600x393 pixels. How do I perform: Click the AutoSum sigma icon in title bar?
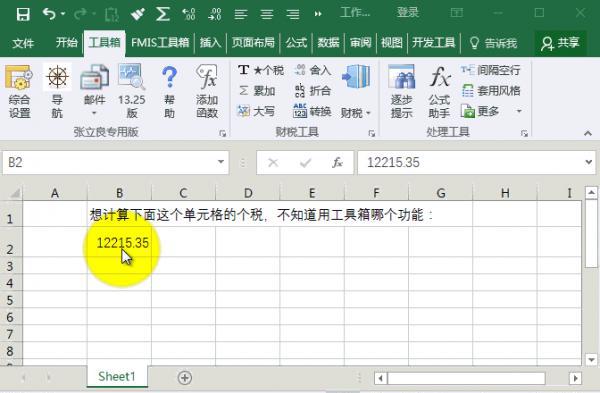click(x=163, y=14)
